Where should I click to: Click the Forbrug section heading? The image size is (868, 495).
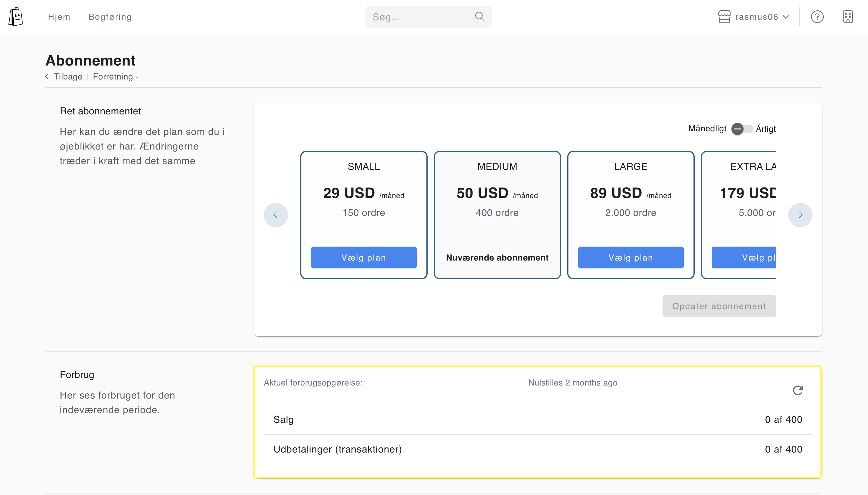(77, 375)
